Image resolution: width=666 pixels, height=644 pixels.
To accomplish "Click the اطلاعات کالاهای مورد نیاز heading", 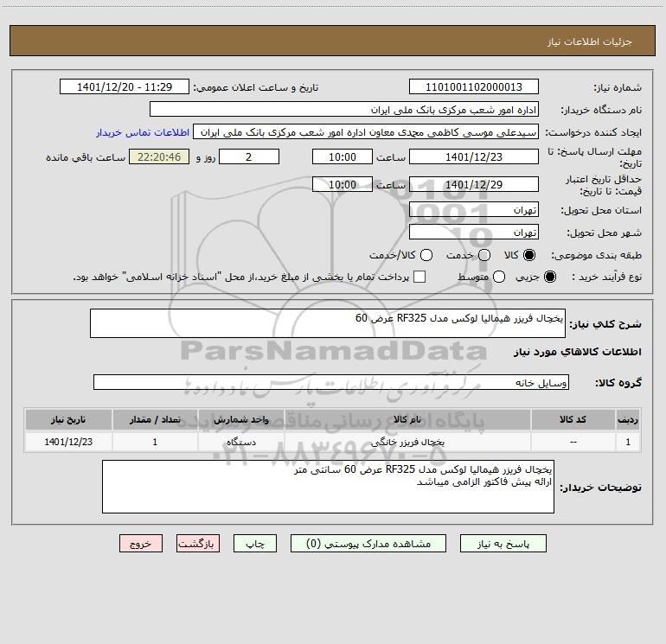I will (x=578, y=352).
